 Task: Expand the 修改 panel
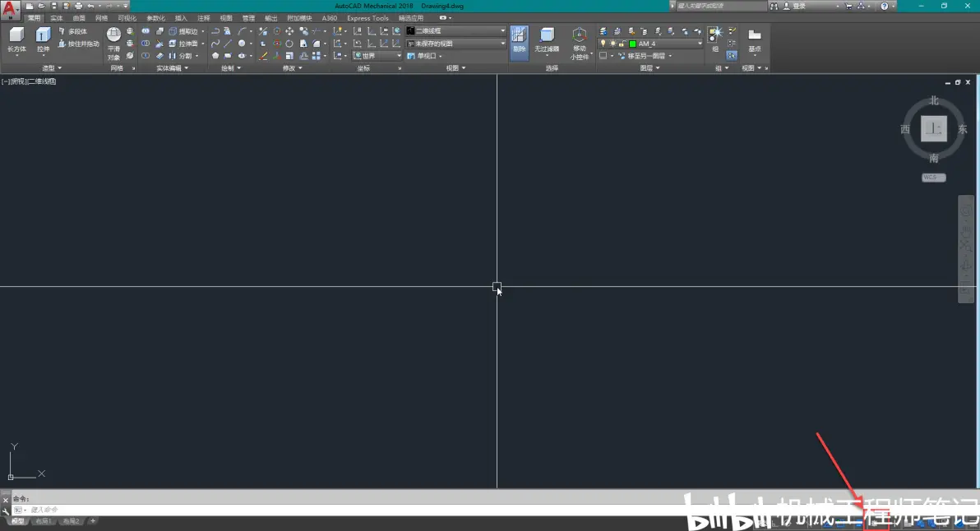292,68
